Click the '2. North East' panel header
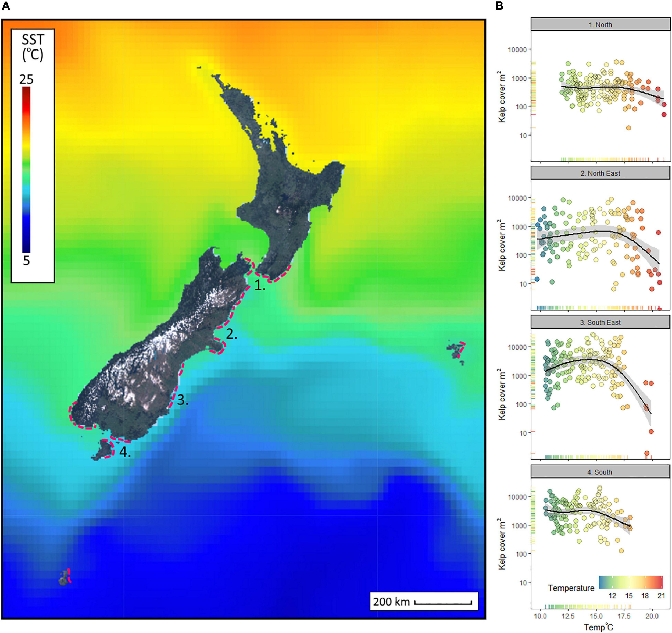Viewport: 672px width, 633px height. 600,173
